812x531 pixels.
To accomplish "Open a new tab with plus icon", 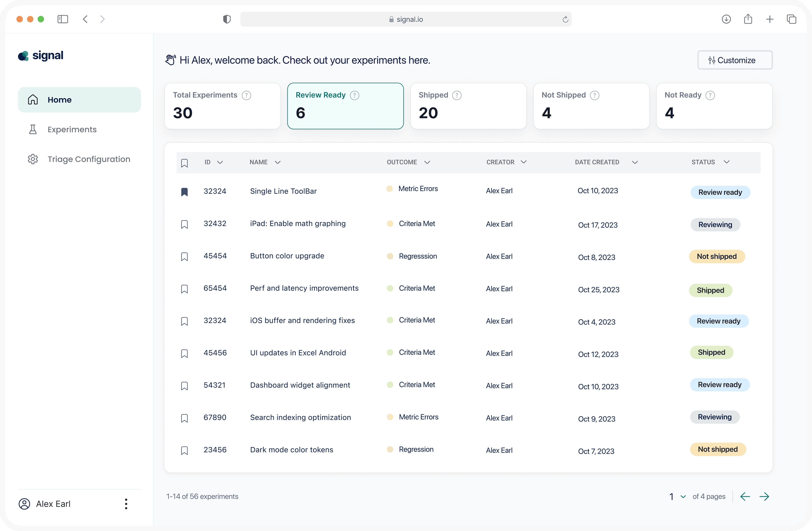I will [x=770, y=19].
